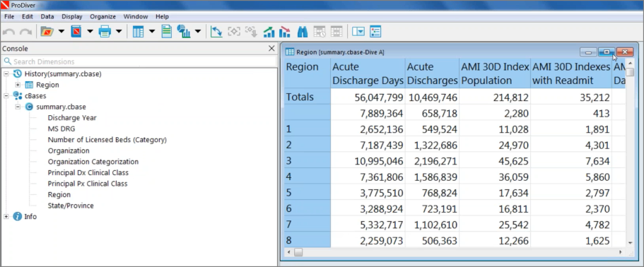This screenshot has width=644, height=267.
Task: Click AMI 30D Index Population column header
Action: [x=495, y=73]
